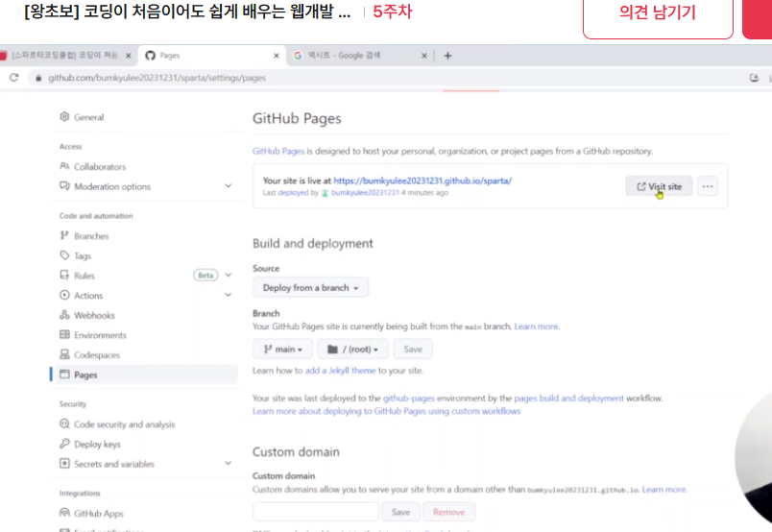Click the Deploy keys key icon

64,444
